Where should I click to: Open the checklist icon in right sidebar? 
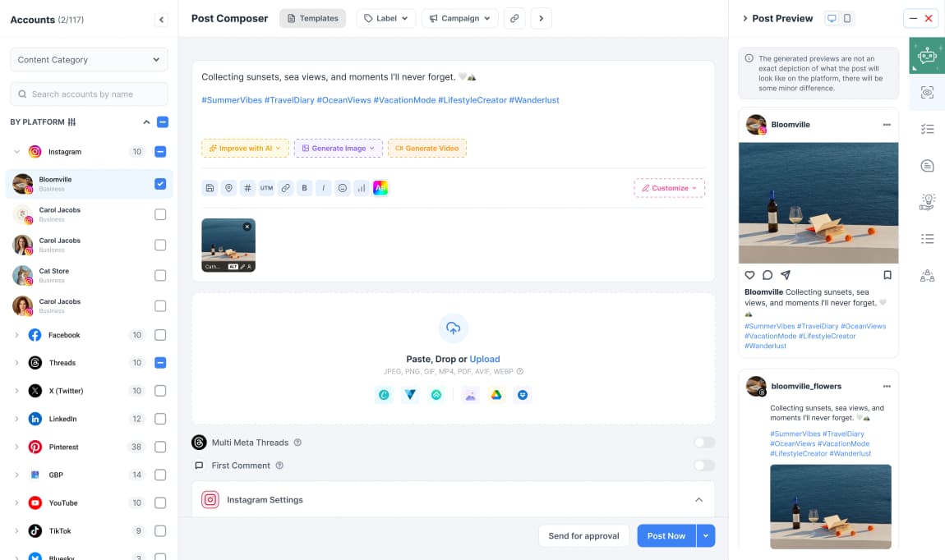927,129
